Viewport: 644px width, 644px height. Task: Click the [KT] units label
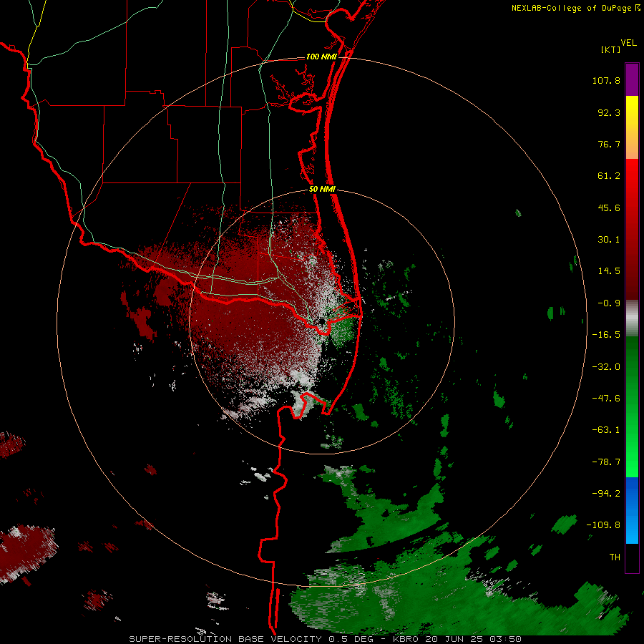coord(611,49)
